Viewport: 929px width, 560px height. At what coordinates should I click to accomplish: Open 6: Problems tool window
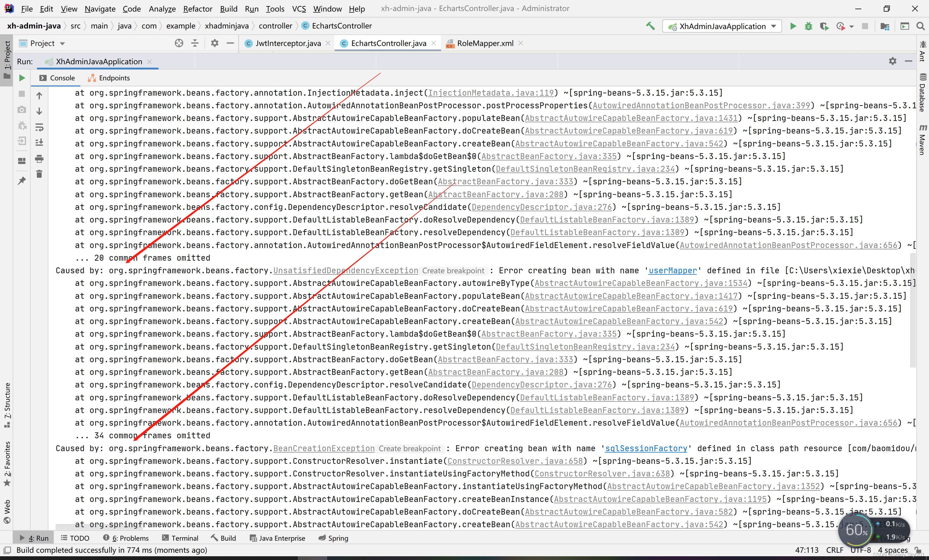click(126, 538)
